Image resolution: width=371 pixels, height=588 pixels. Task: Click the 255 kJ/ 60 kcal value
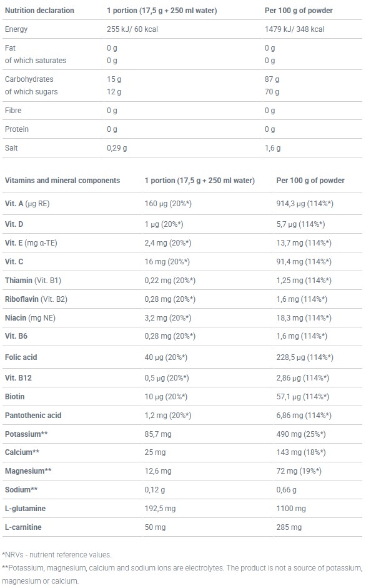(132, 29)
